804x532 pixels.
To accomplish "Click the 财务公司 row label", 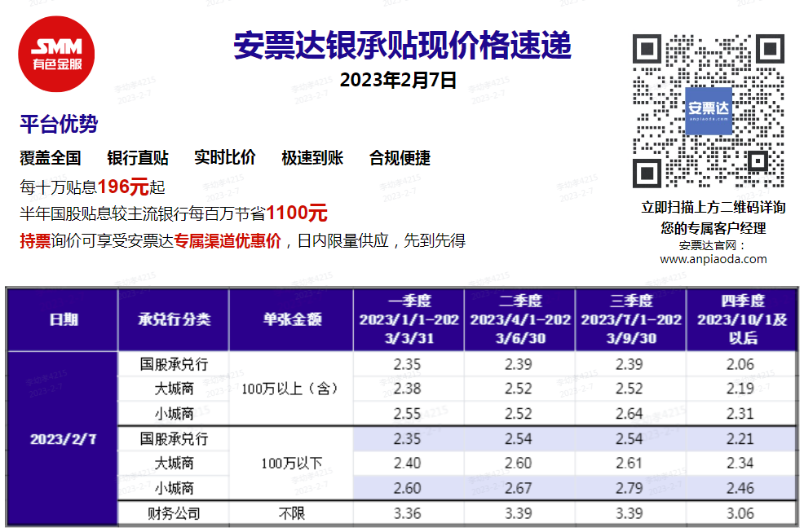I will coord(174,513).
